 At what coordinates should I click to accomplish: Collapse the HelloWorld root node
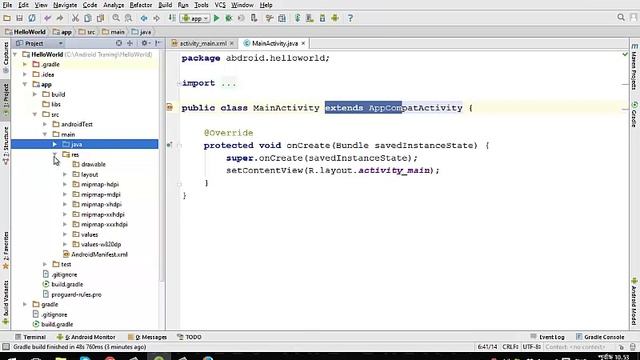coord(15,54)
